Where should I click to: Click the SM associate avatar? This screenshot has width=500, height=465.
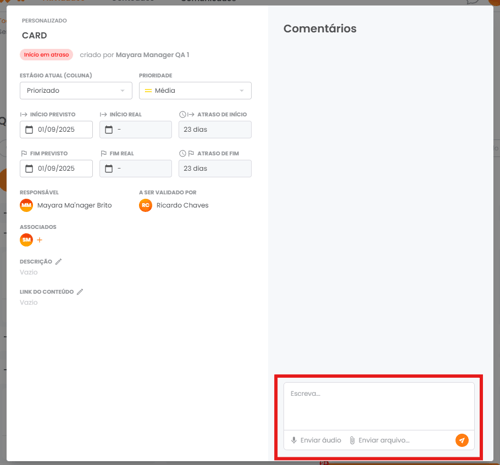pos(26,240)
